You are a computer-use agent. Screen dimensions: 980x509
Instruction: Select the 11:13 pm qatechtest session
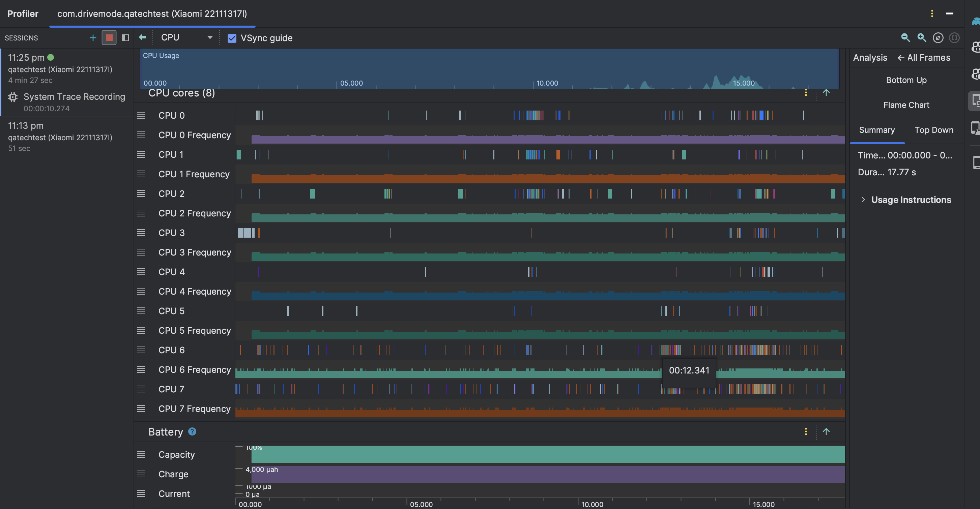pyautogui.click(x=61, y=137)
